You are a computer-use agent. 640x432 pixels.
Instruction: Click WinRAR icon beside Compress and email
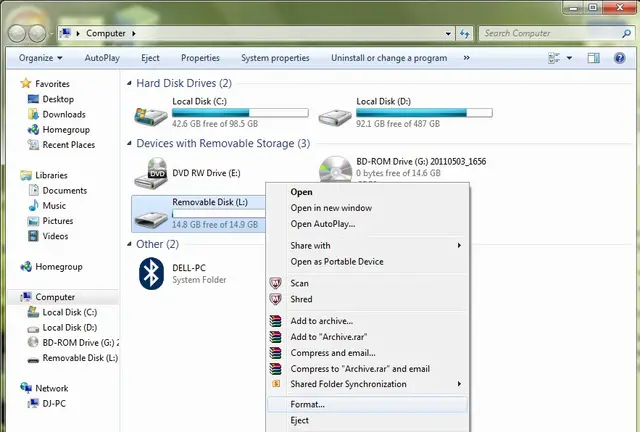click(x=276, y=353)
